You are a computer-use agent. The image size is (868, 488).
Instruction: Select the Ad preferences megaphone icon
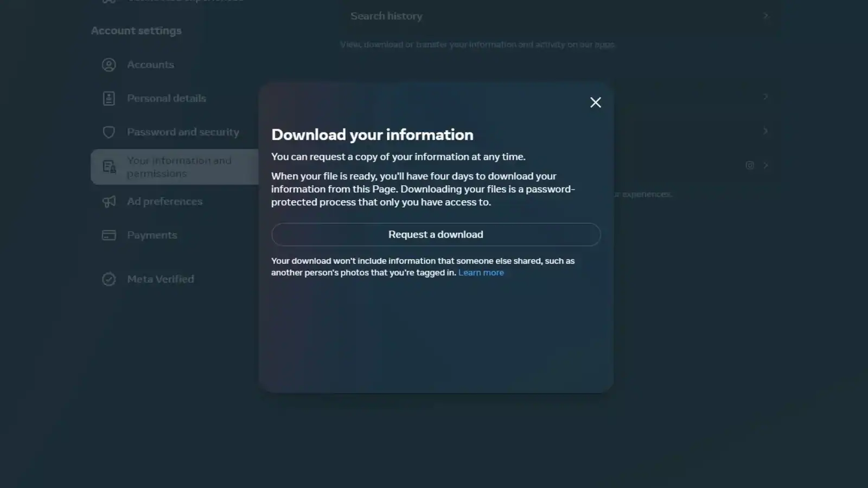(x=109, y=201)
